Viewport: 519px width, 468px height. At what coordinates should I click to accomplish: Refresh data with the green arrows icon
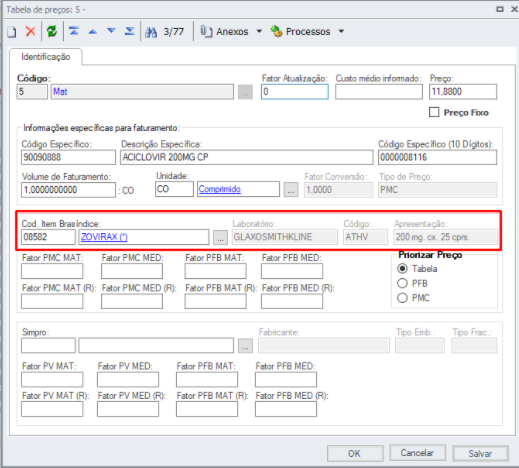tap(52, 32)
